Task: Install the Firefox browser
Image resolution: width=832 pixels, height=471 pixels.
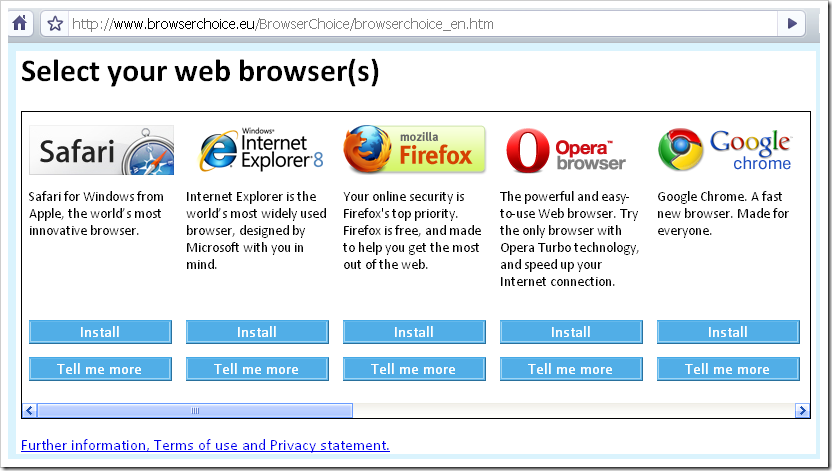Action: [414, 332]
